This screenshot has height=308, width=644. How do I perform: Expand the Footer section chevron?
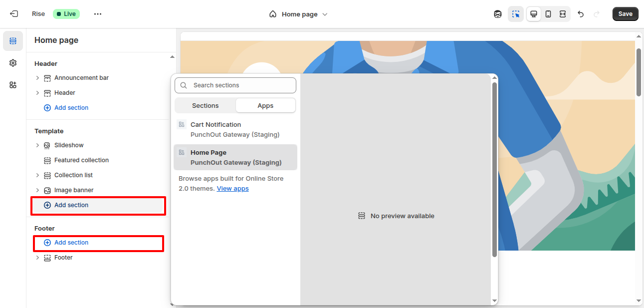[x=37, y=258]
